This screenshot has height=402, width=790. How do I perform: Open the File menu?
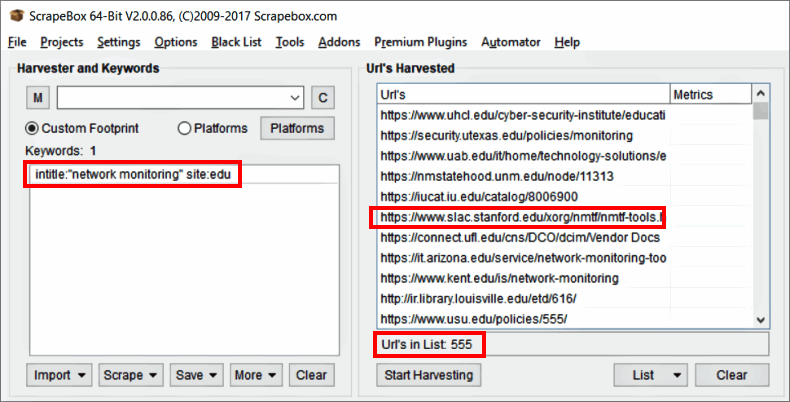point(17,42)
